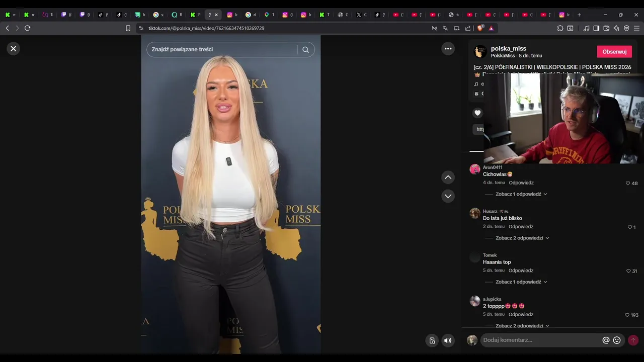Click the red send comment arrow
Screen dimensions: 644x362
(633, 340)
